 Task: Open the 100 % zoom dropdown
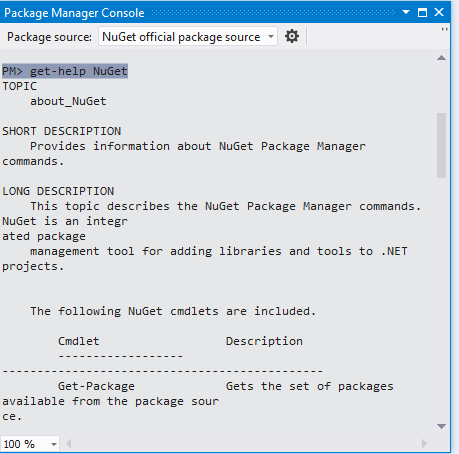(x=53, y=444)
